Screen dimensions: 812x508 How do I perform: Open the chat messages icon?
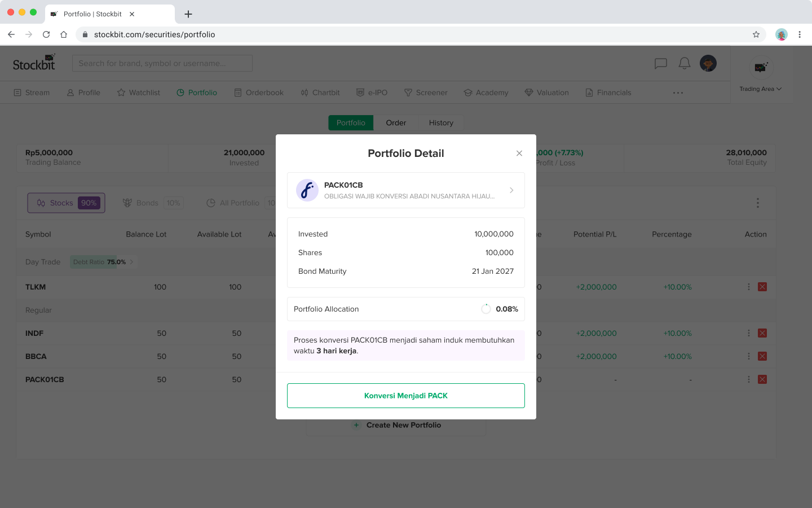(x=661, y=63)
